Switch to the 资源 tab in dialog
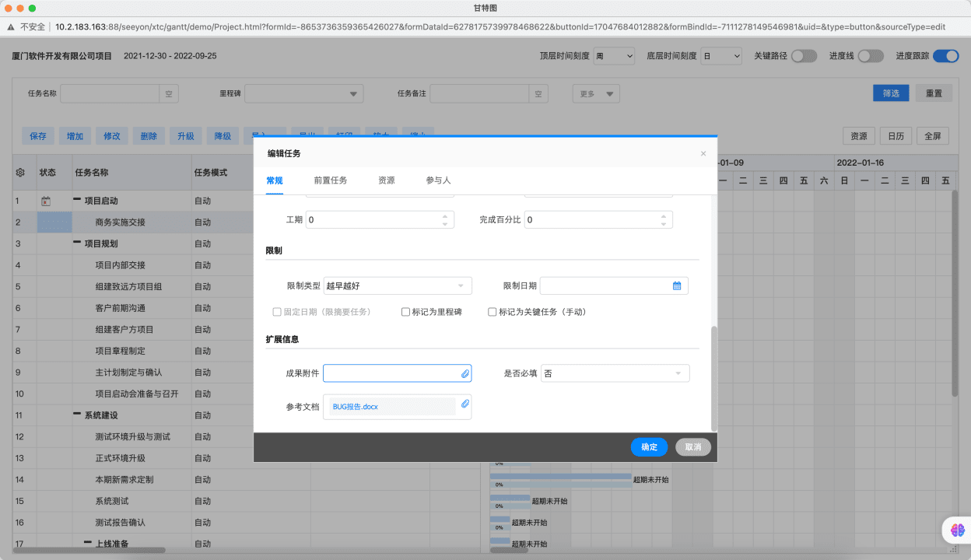Image resolution: width=971 pixels, height=560 pixels. point(386,180)
